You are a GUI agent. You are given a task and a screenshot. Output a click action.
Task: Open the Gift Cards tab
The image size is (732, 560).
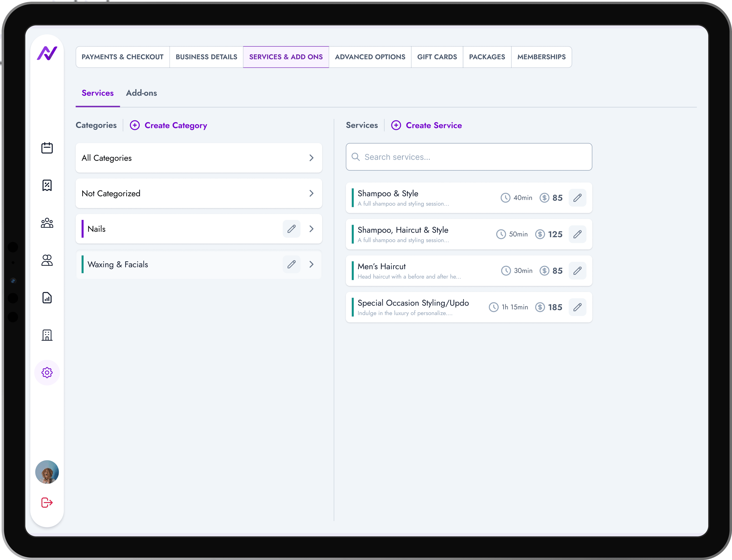click(x=437, y=57)
